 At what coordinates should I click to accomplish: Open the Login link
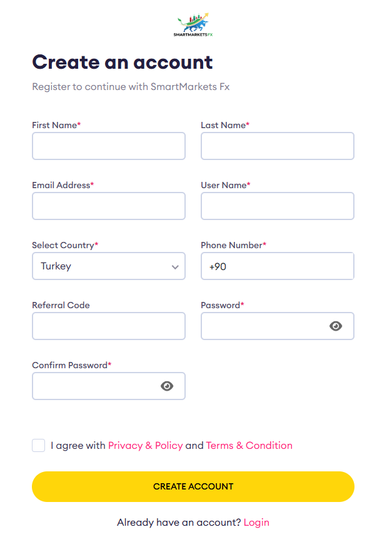256,522
